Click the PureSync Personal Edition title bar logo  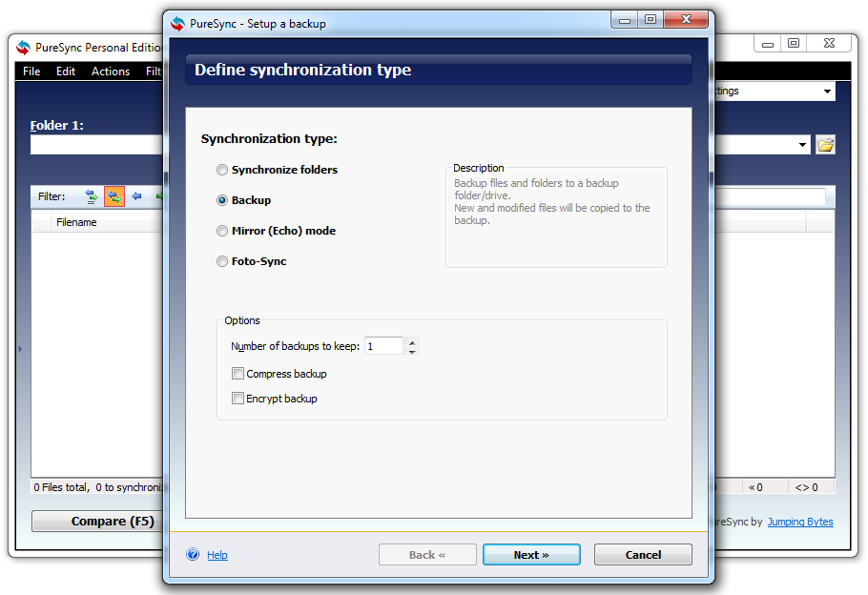coord(23,48)
